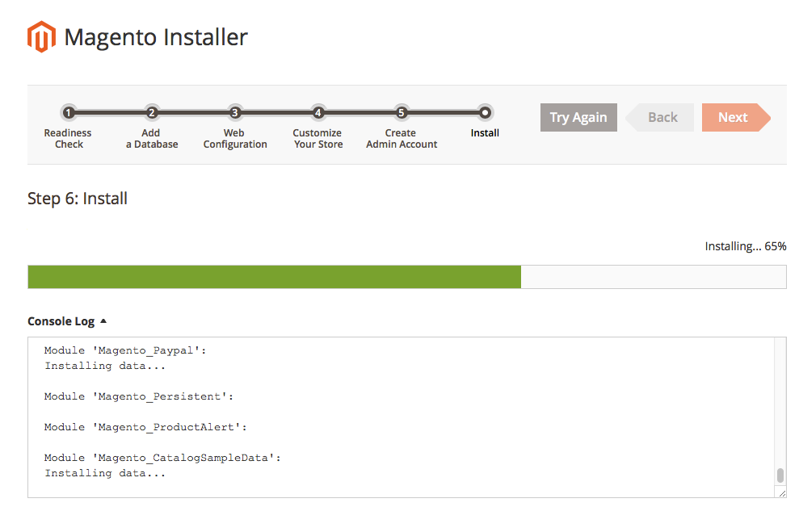Open the Web Configuration step label

coord(235,139)
